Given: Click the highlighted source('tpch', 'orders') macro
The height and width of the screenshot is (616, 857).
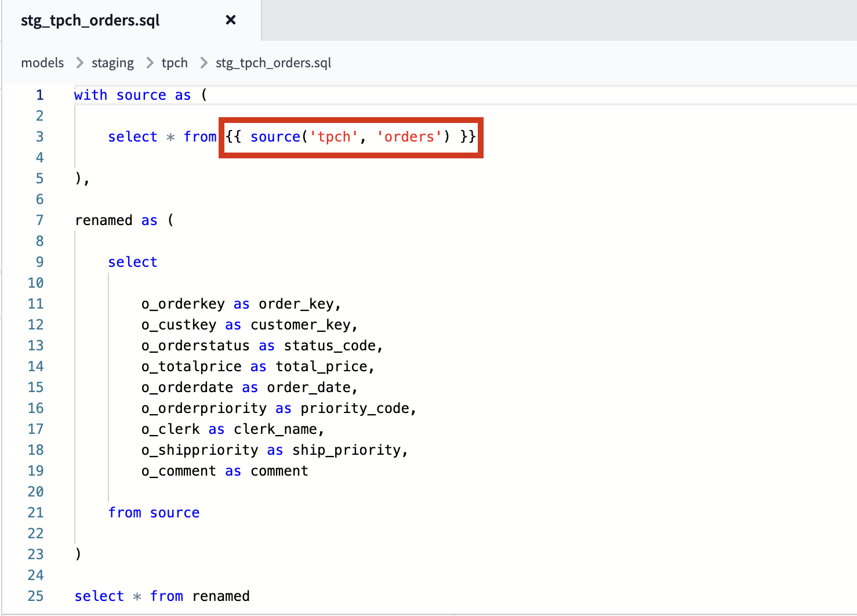Looking at the screenshot, I should (350, 137).
